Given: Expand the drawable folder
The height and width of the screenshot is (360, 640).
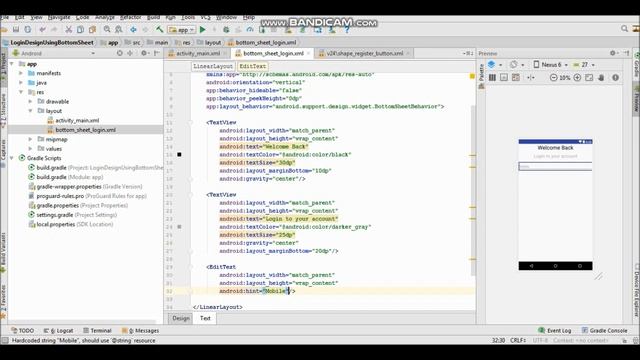Looking at the screenshot, I should click(x=30, y=101).
